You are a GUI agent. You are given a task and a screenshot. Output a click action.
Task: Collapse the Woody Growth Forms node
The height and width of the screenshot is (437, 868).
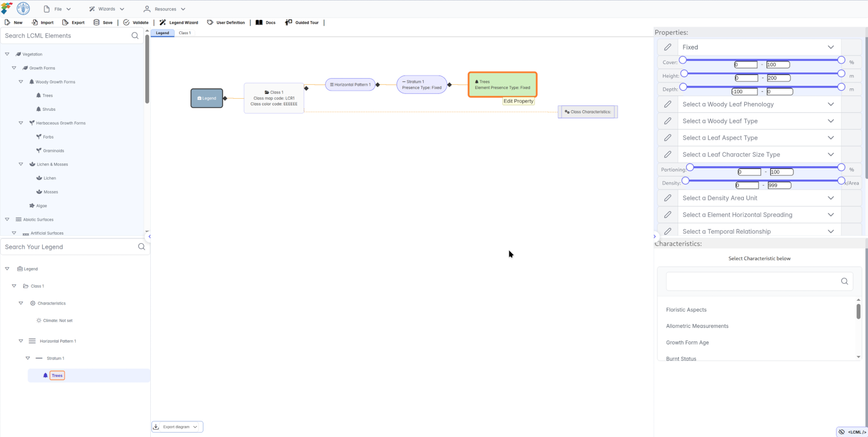point(21,82)
